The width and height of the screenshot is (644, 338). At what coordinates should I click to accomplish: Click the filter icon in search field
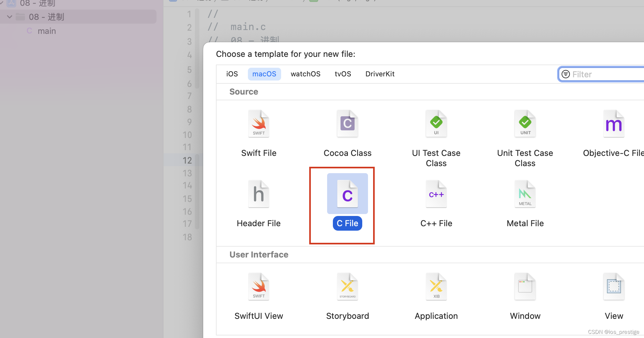click(x=566, y=74)
